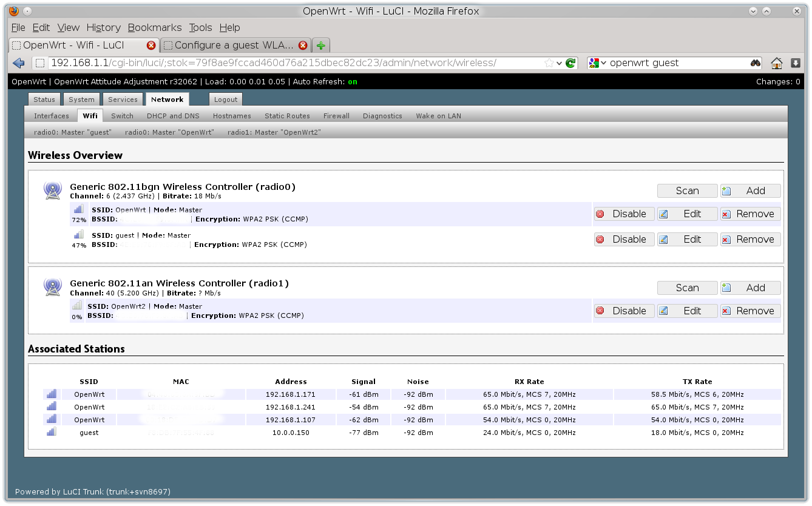Viewport: 812px width, 506px height.
Task: Click the Firefox back arrow button
Action: pos(18,63)
